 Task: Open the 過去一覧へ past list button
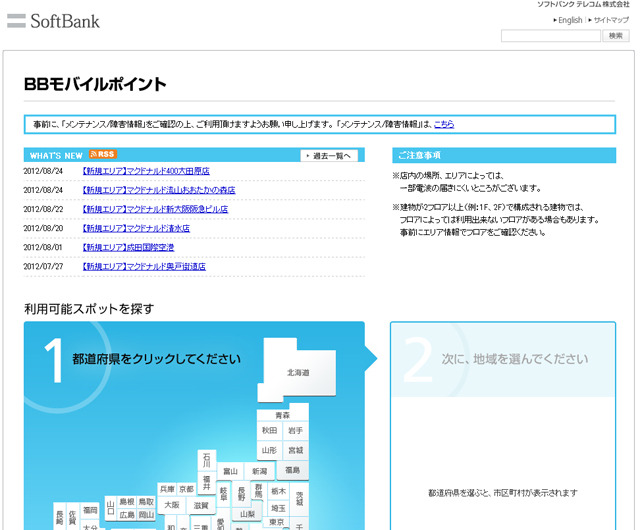[329, 156]
